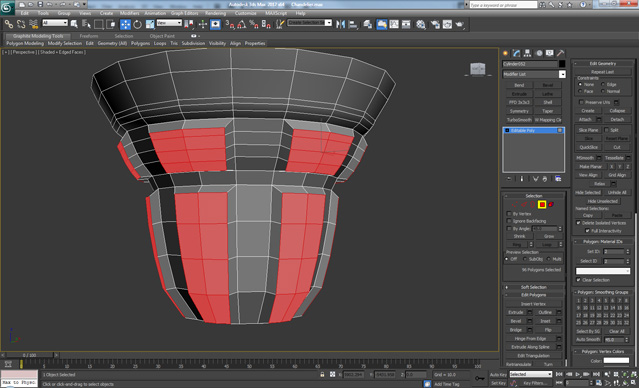This screenshot has width=639, height=388.
Task: Select the Edge constraint radio button
Action: point(603,84)
